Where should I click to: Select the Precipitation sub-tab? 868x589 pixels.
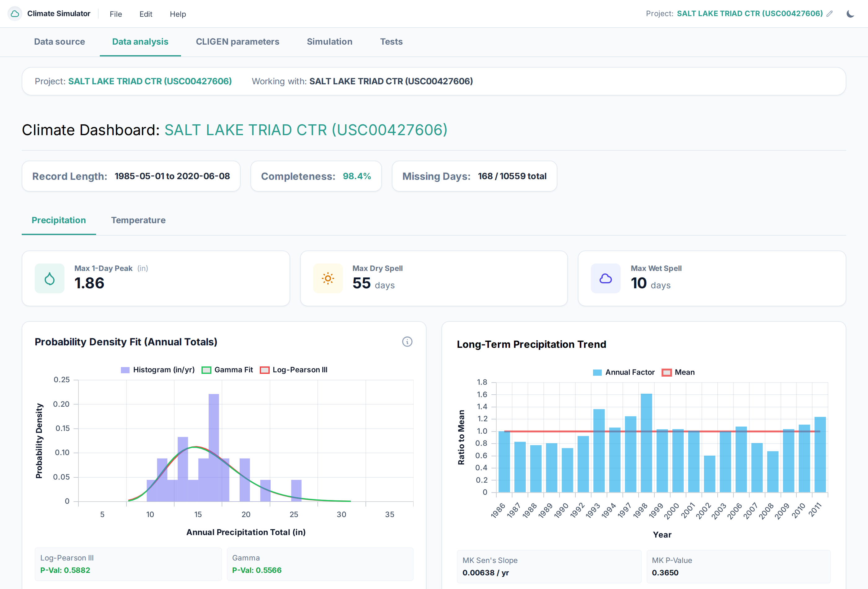point(59,220)
